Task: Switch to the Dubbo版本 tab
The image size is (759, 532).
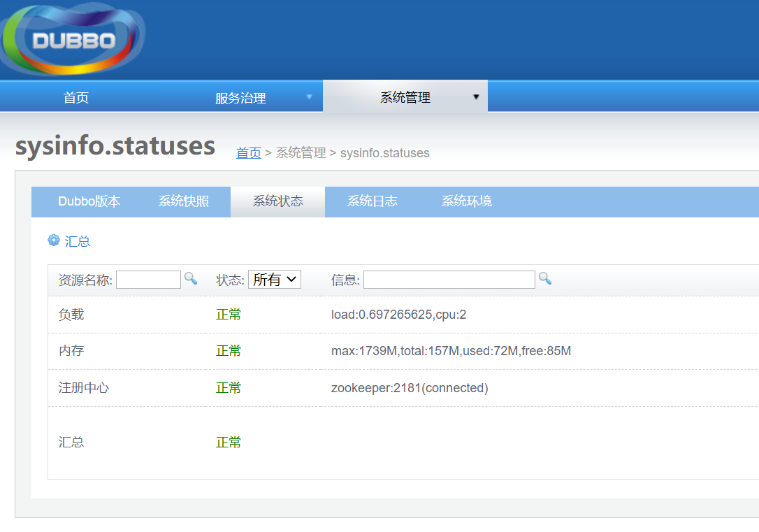Action: [89, 201]
